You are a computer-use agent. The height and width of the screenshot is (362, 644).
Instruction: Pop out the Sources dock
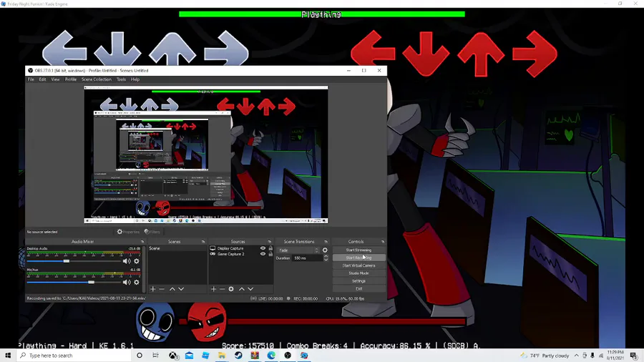[x=270, y=242]
